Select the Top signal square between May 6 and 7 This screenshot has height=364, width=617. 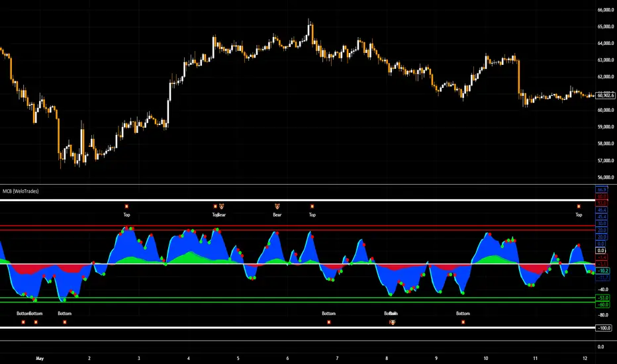(312, 206)
